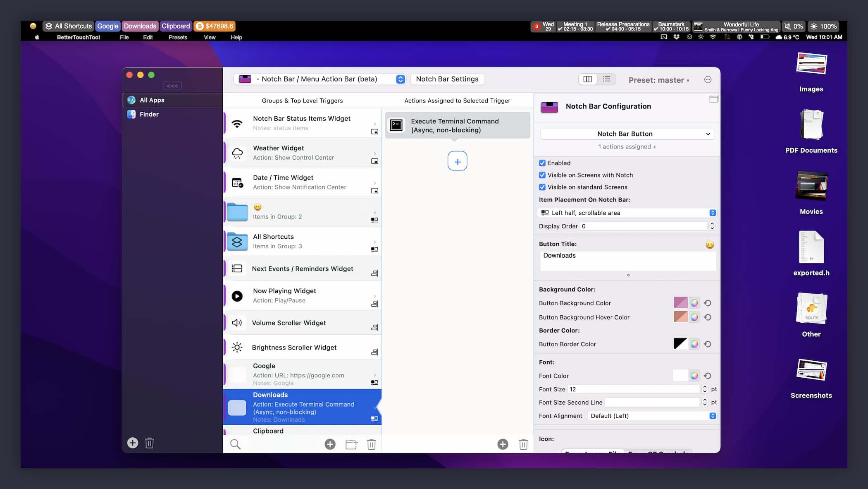The image size is (868, 489).
Task: Click the Now Playing Widget play icon
Action: pyautogui.click(x=237, y=296)
